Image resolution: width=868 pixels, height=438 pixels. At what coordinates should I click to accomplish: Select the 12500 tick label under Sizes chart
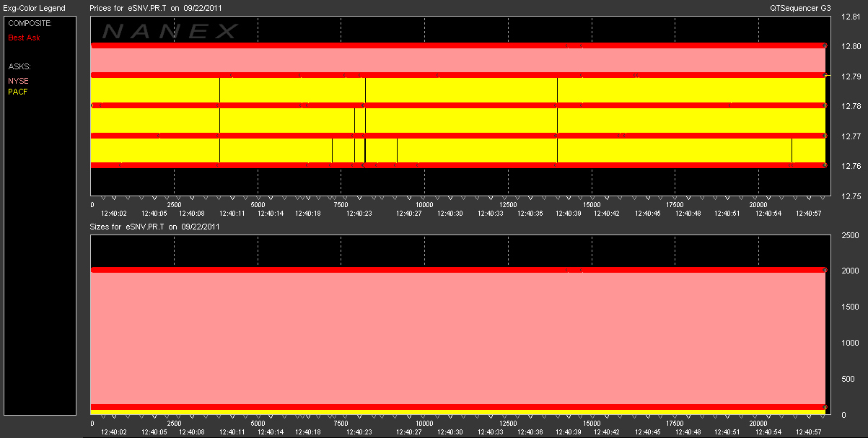[507, 424]
